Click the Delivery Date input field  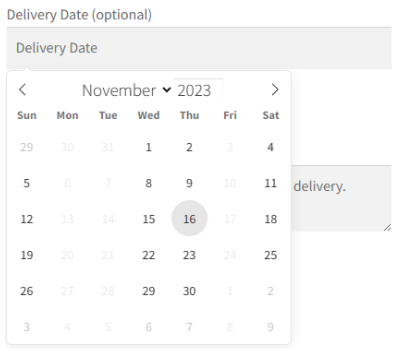[199, 48]
